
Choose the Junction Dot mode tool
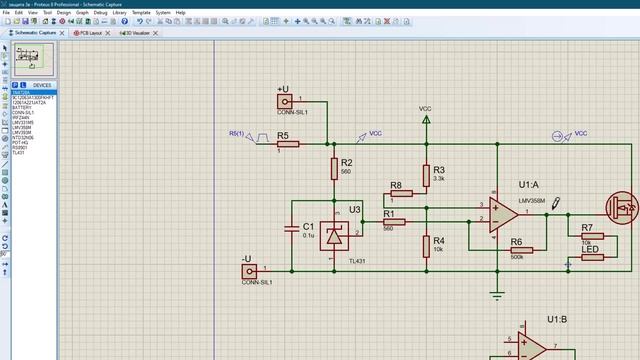pyautogui.click(x=5, y=64)
